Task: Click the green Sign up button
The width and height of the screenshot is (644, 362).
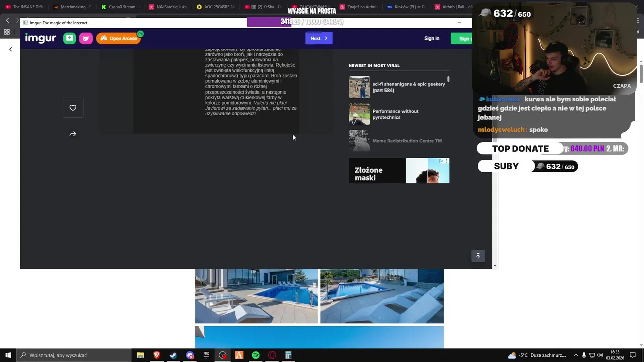Action: coord(462,38)
